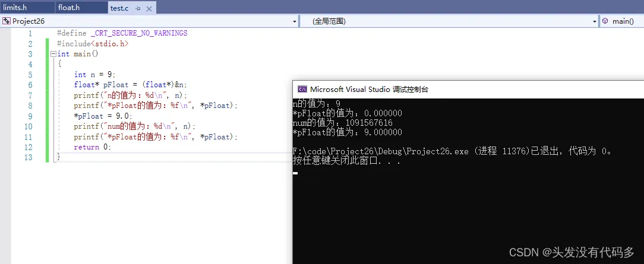Screen dimensions: 644x264
Task: Click the printf statement on line 8
Action: tap(156, 106)
